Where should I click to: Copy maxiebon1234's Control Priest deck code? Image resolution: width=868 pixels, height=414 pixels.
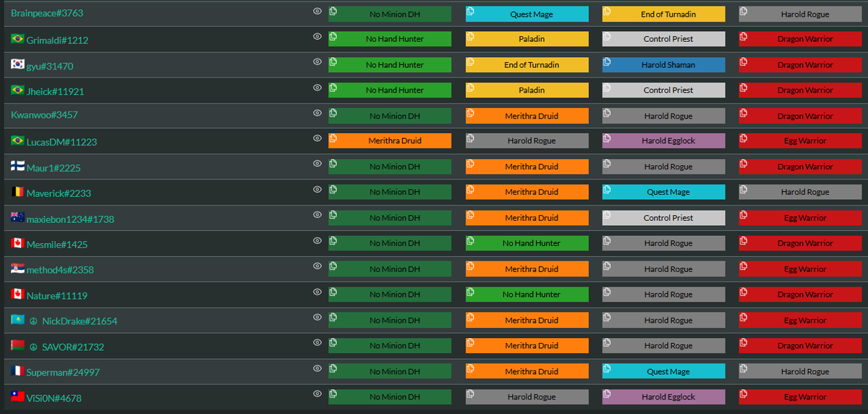[x=607, y=215]
